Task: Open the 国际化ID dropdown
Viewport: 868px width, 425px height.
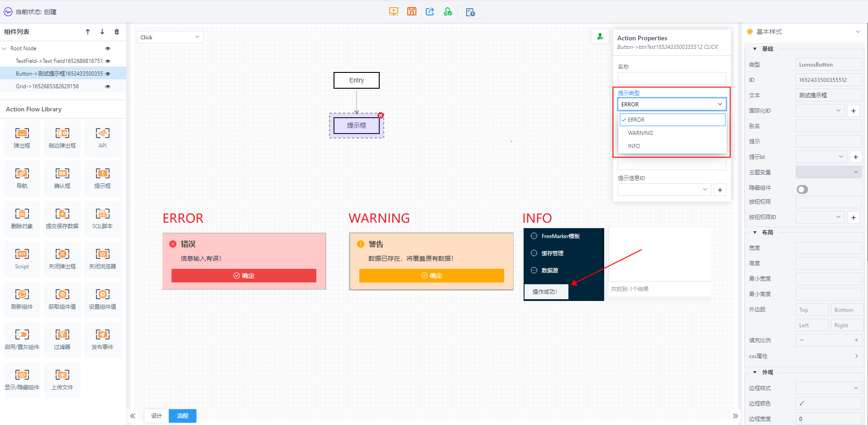Action: pos(820,110)
